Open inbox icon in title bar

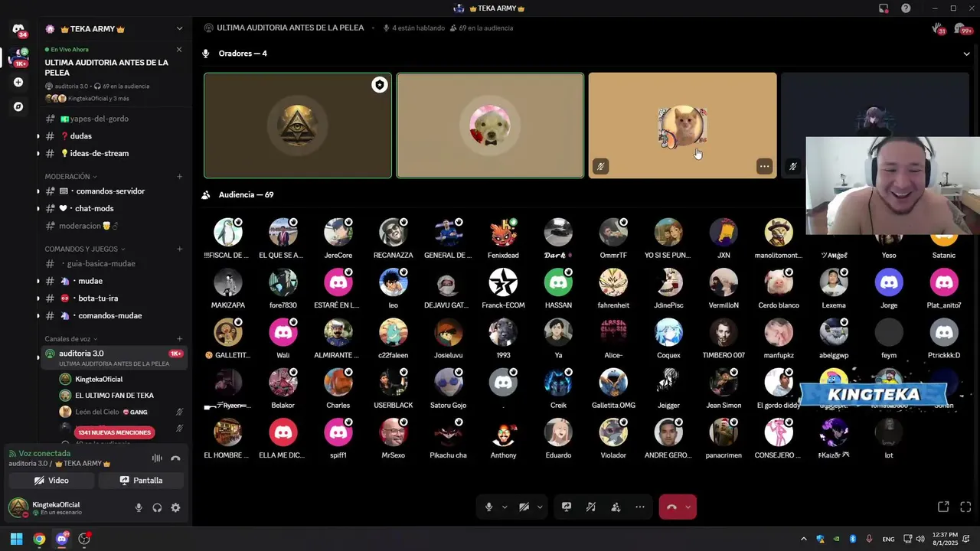884,8
